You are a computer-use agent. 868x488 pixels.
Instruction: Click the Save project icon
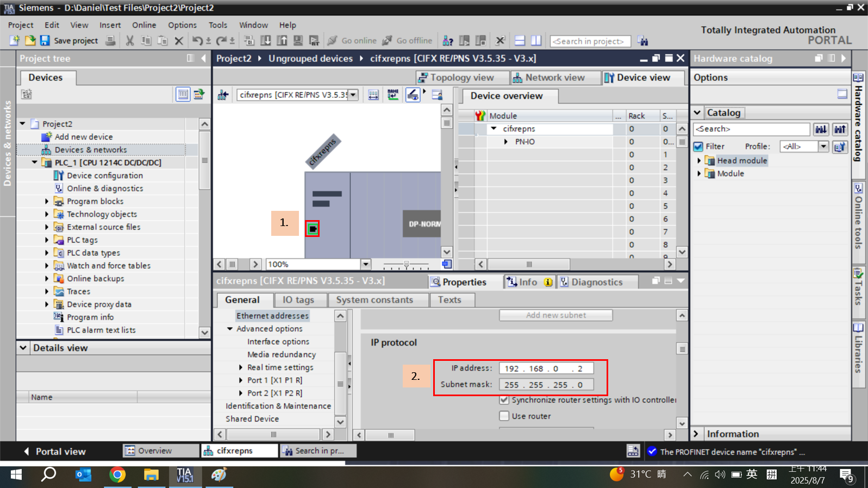click(45, 40)
